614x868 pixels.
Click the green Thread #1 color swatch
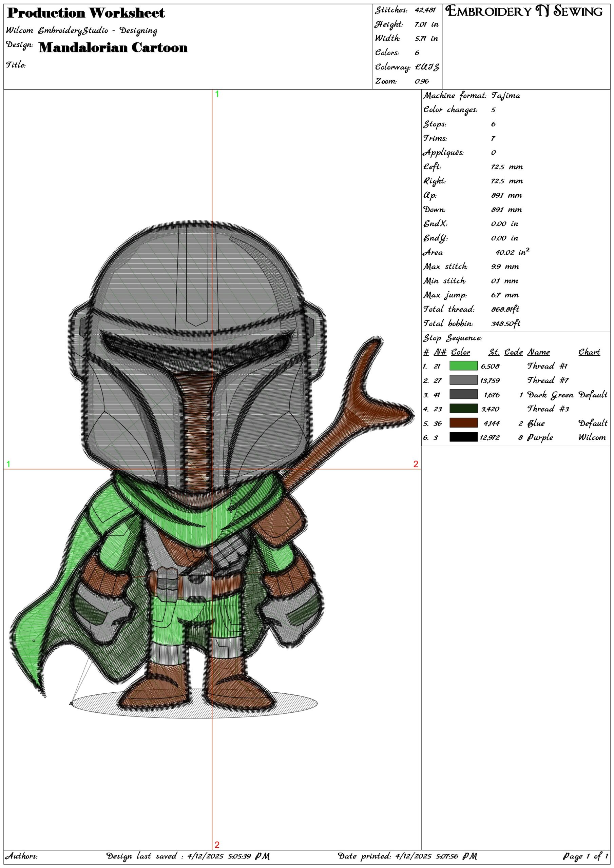click(x=463, y=366)
